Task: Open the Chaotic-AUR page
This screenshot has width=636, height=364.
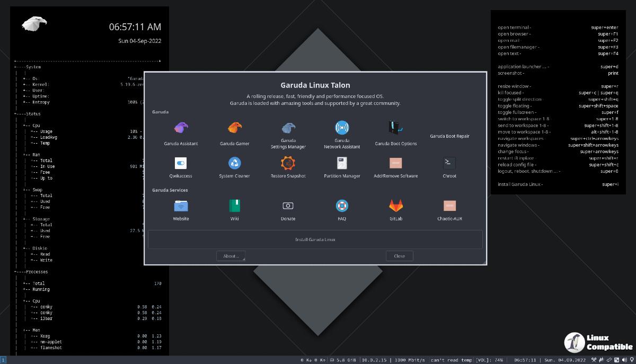Action: [x=448, y=208]
